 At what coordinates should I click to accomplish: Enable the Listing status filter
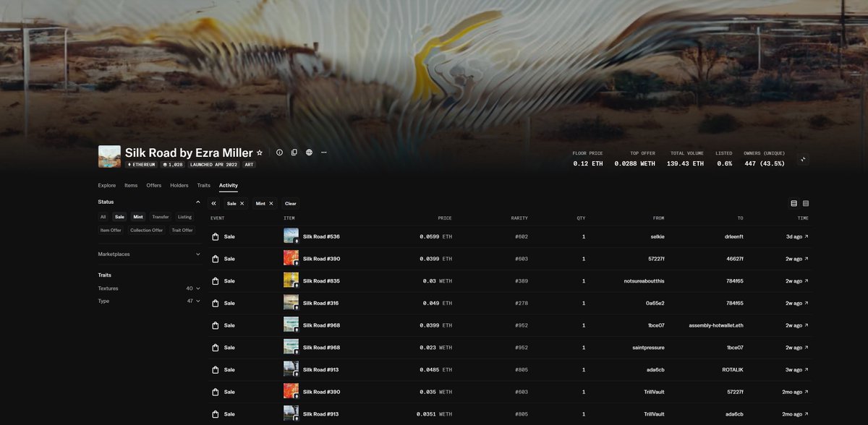point(184,217)
